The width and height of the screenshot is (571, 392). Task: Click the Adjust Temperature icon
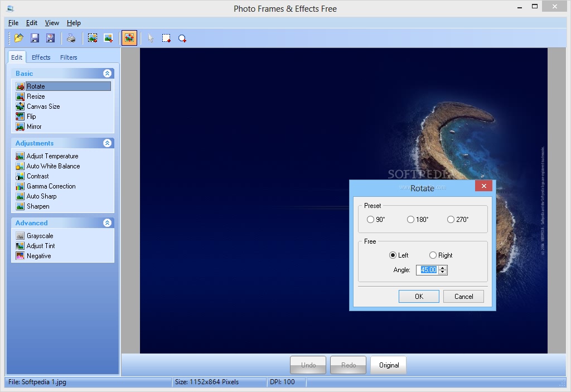pos(20,156)
